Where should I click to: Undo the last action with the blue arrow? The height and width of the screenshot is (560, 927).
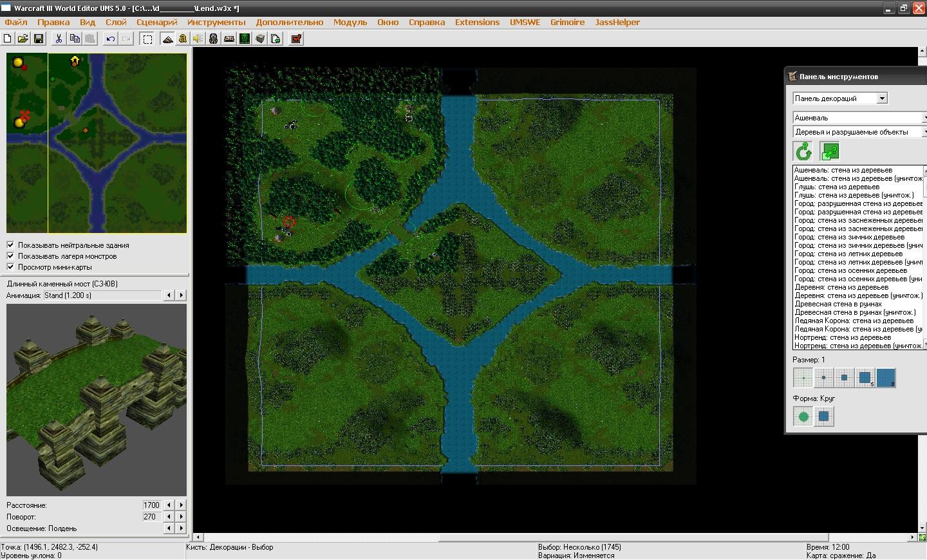pyautogui.click(x=111, y=39)
